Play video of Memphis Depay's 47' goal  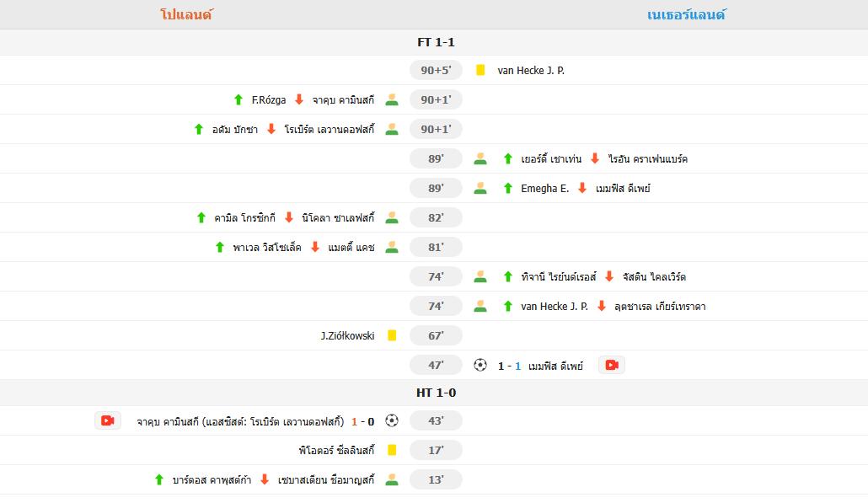coord(612,365)
